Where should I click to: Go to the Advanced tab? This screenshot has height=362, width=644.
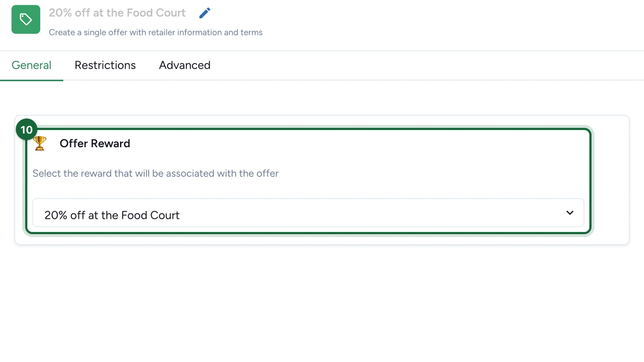[x=185, y=65]
